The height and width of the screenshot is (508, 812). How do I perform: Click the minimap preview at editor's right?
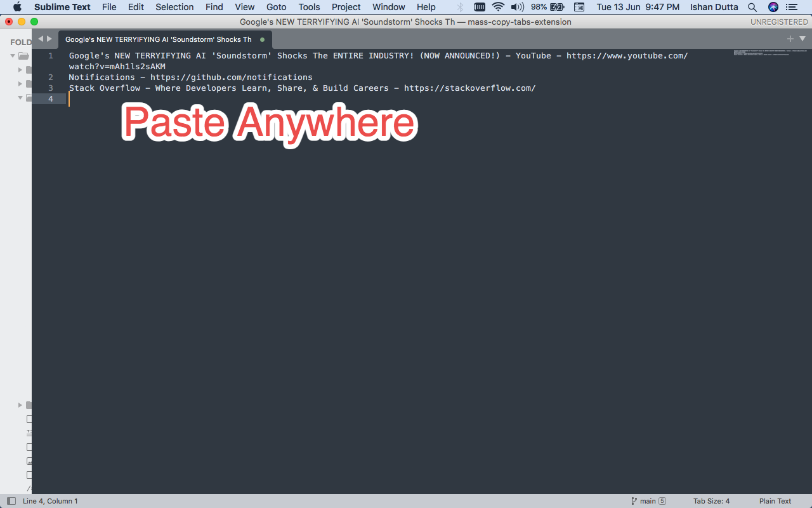tap(770, 53)
